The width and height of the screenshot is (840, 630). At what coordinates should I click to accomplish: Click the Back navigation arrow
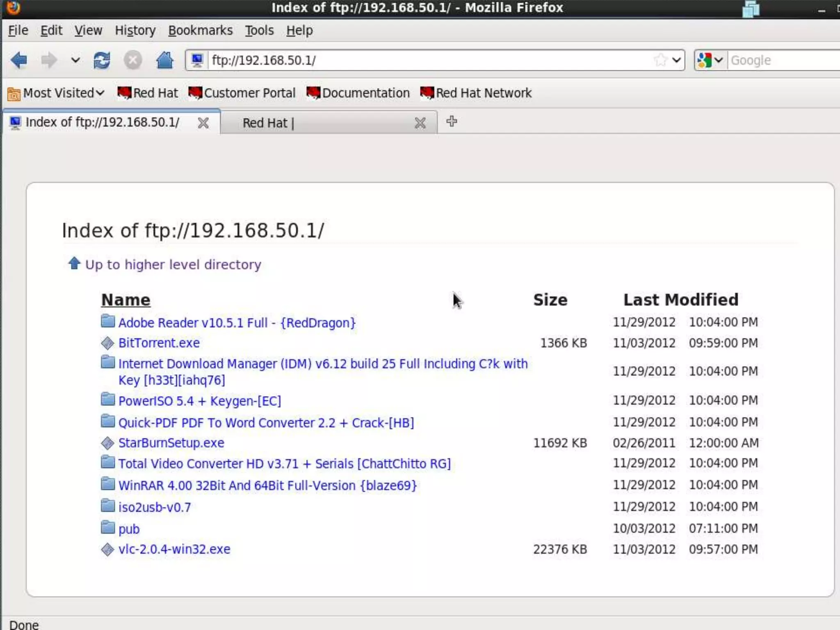tap(19, 60)
